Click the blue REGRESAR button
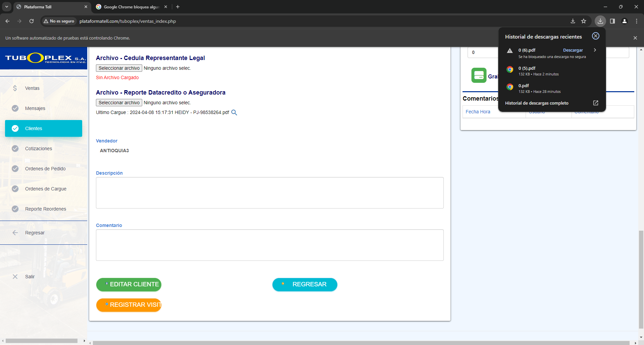644x345 pixels. [305, 284]
